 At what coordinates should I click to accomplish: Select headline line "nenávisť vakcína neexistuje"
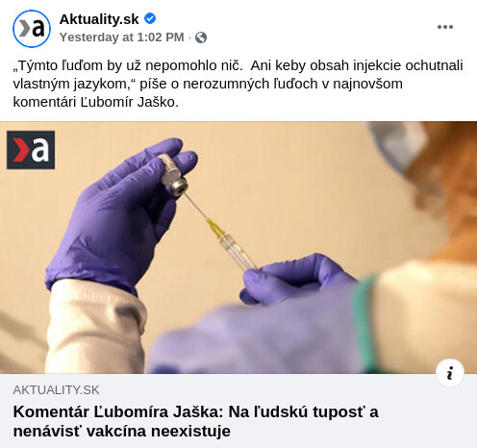(x=122, y=431)
